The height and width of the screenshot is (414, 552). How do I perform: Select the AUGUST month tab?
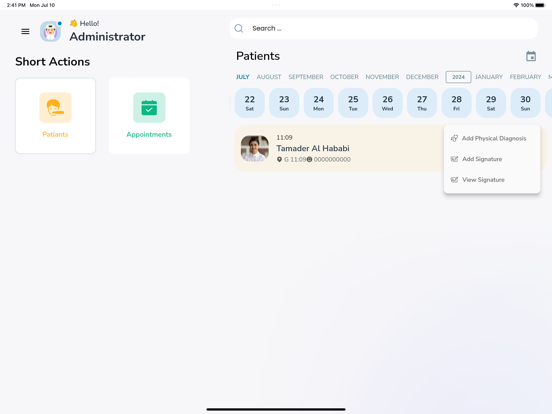click(269, 77)
